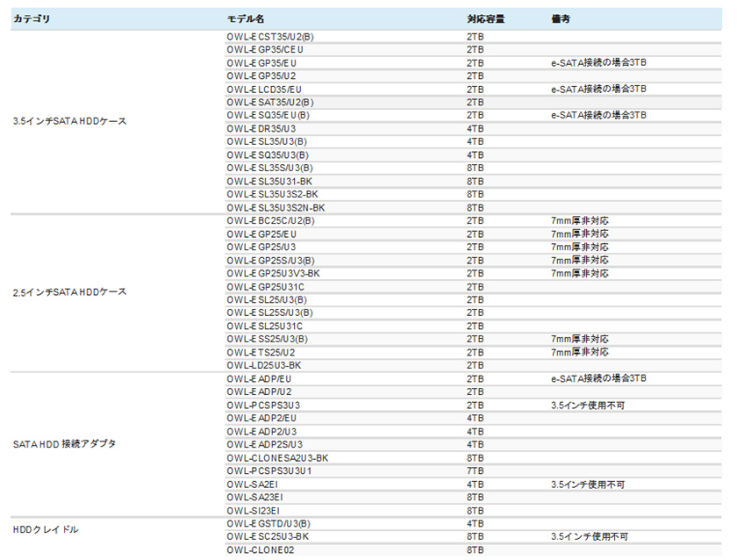Click model OWL-LD25U3-BK
This screenshot has height=560, width=737.
pyautogui.click(x=264, y=366)
